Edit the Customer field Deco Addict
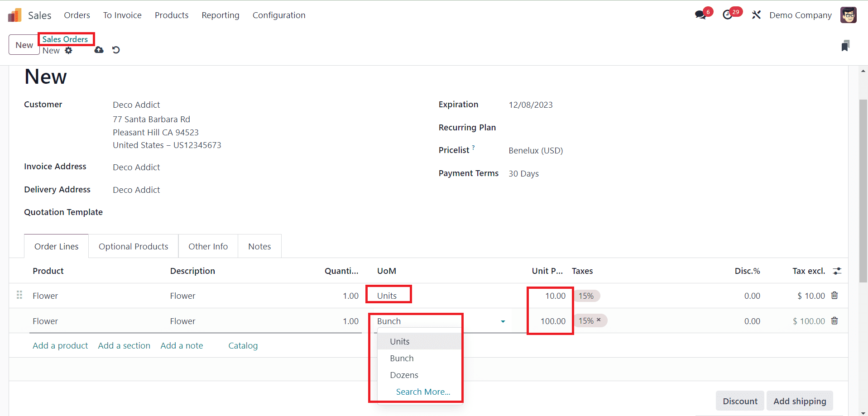 click(x=136, y=105)
